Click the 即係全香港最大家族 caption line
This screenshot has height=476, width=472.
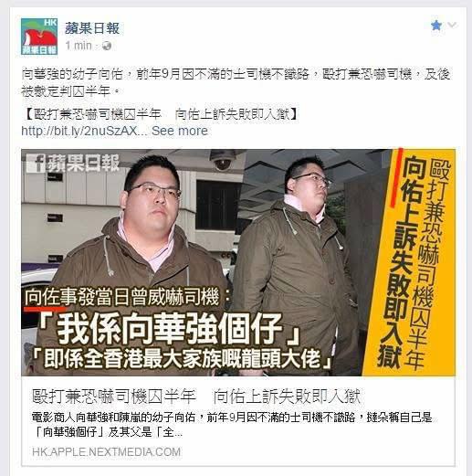[183, 359]
